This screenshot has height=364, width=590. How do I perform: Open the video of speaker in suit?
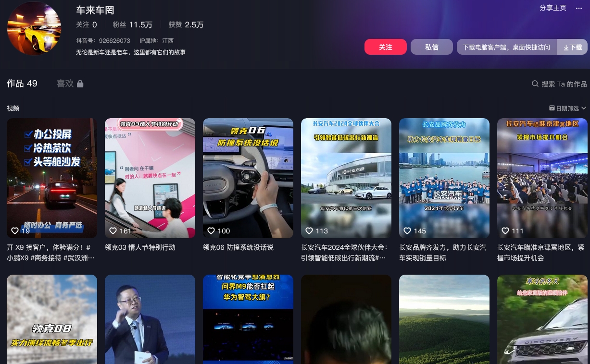click(x=150, y=319)
